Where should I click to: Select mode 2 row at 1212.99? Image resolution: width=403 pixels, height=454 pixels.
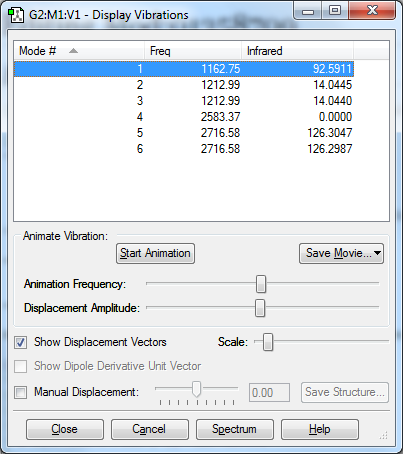[184, 85]
